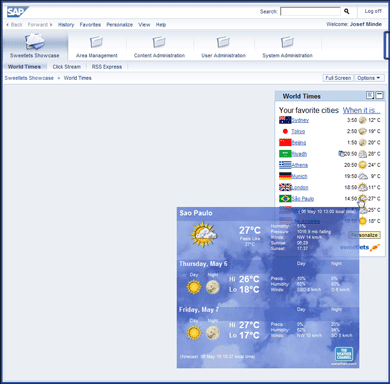The image size is (390, 384).
Task: Open the Options dropdown
Action: (x=369, y=78)
